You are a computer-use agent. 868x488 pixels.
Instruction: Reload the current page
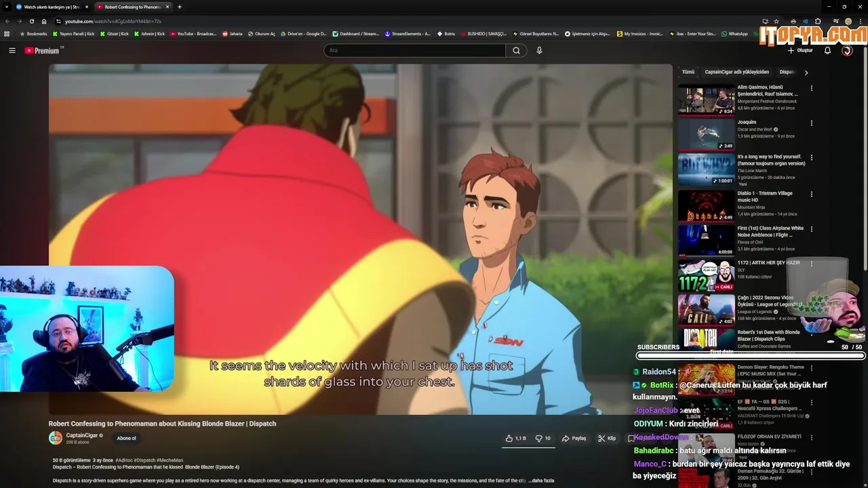[31, 21]
